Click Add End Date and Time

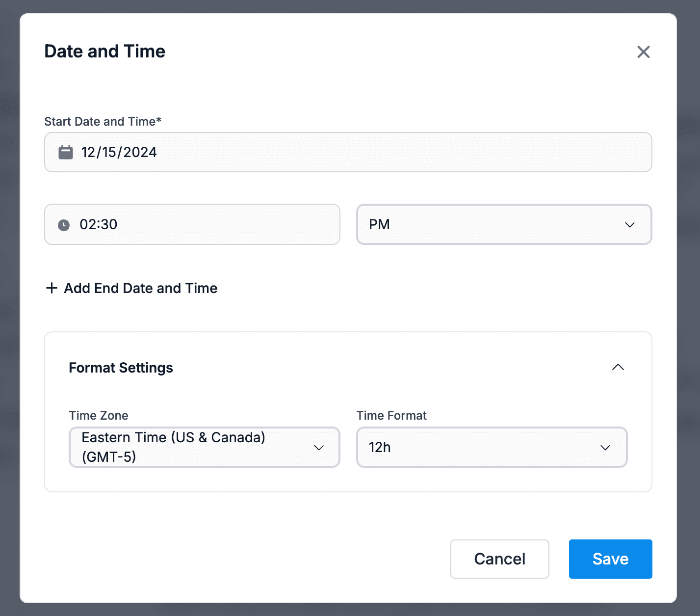tap(140, 288)
